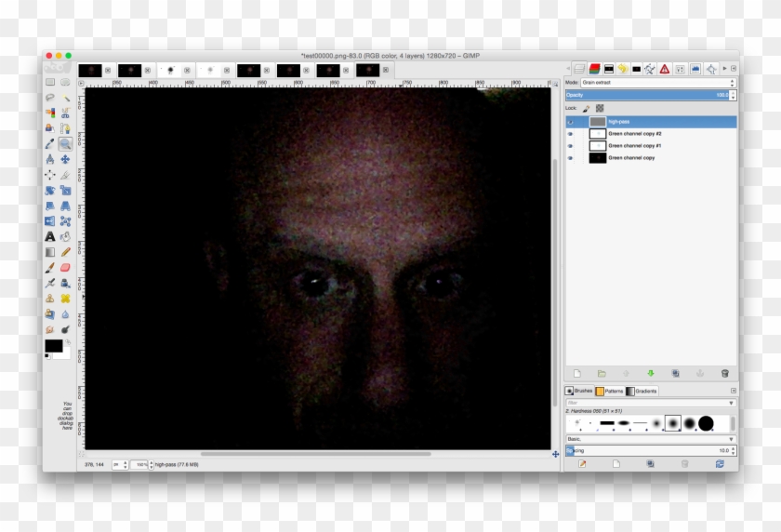
Task: Open the dock tab configuration menu arrow
Action: [x=734, y=68]
